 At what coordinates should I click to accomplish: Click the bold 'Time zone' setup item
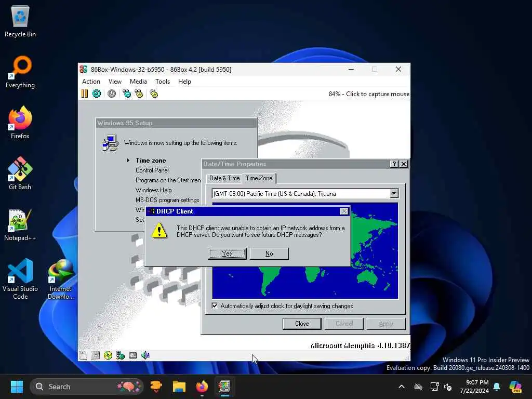pyautogui.click(x=151, y=160)
